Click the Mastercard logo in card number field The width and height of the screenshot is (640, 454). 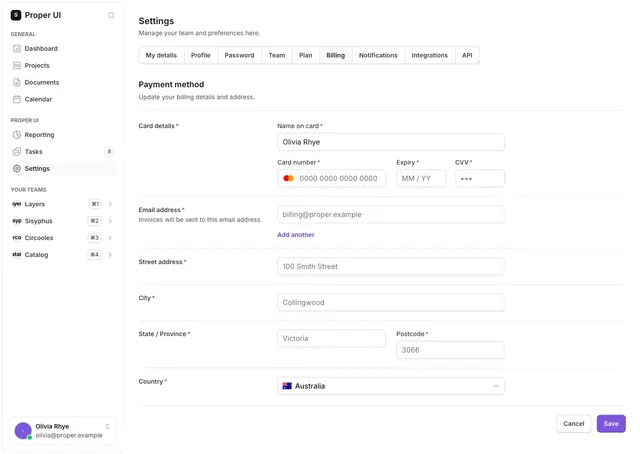coord(289,178)
